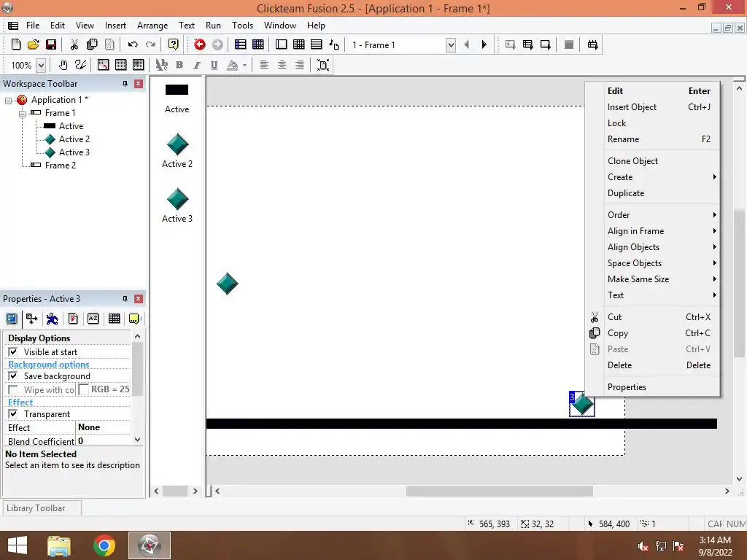Image resolution: width=747 pixels, height=560 pixels.
Task: Expand the Space Objects submenu
Action: pyautogui.click(x=662, y=262)
